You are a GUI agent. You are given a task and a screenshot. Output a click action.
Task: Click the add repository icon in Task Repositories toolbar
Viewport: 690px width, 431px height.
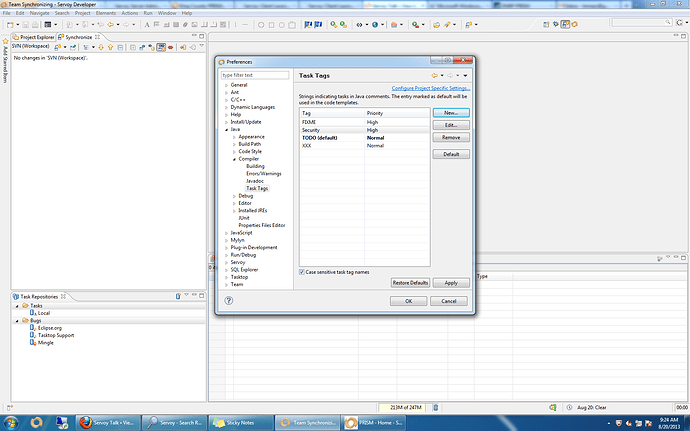pyautogui.click(x=178, y=296)
